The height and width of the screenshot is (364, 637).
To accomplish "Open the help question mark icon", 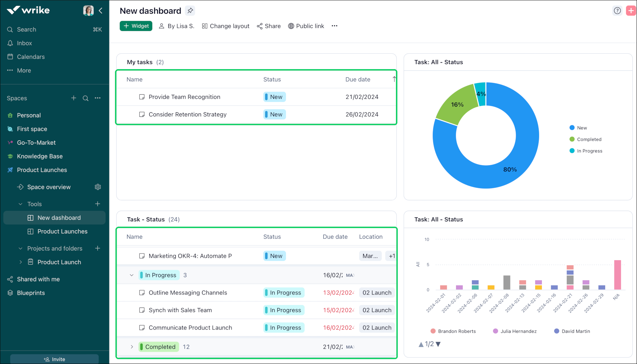I will click(x=617, y=11).
